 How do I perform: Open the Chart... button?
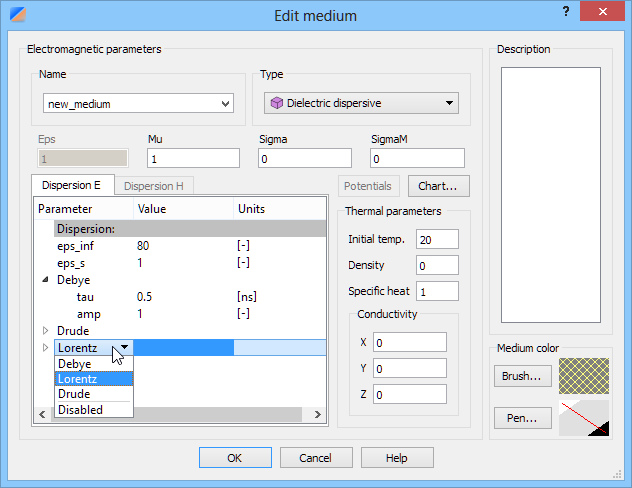439,186
